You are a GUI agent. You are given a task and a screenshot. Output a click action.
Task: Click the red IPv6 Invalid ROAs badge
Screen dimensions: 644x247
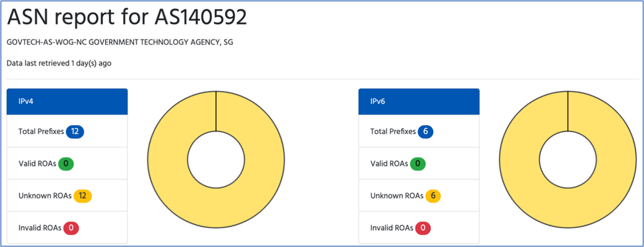click(423, 228)
